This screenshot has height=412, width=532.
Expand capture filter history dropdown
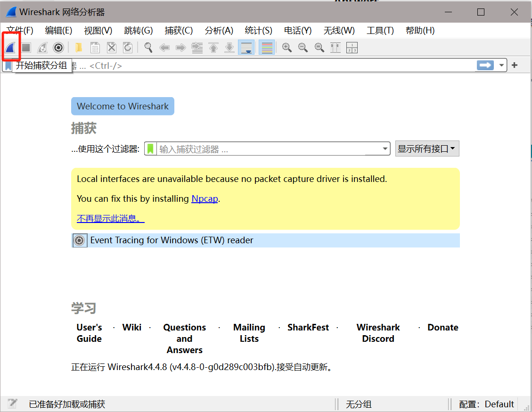point(385,148)
